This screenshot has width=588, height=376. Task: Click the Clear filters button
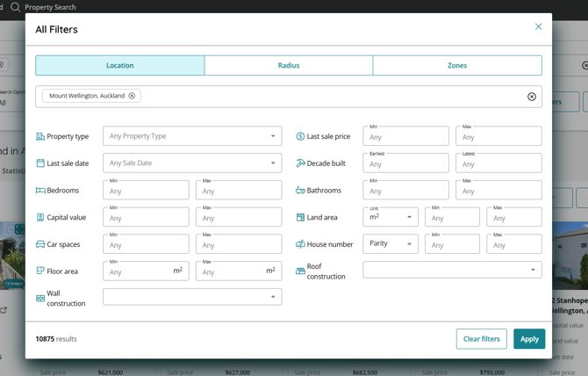482,339
